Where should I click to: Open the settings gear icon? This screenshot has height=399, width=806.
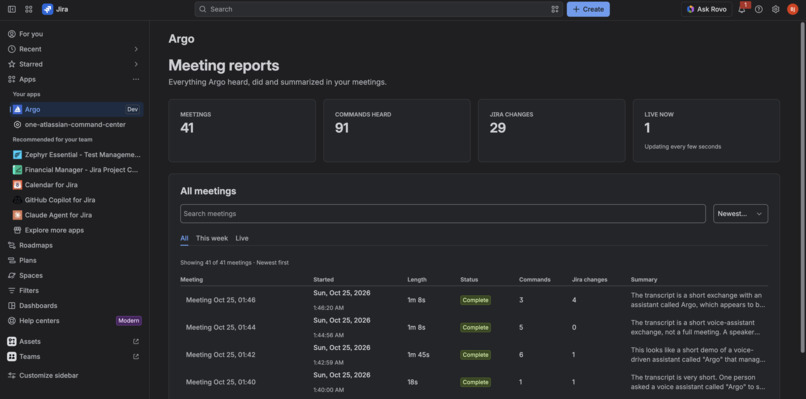tap(776, 9)
